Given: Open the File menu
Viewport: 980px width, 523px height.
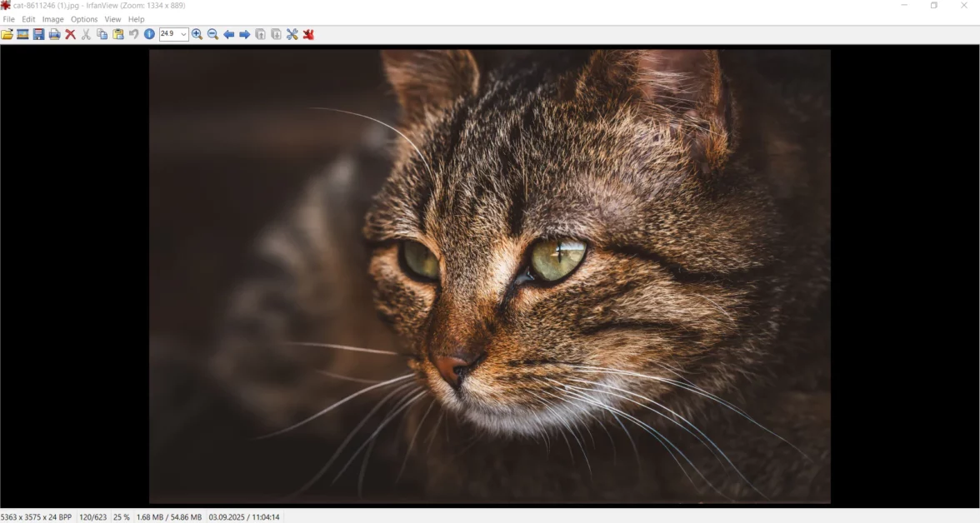Looking at the screenshot, I should (9, 19).
